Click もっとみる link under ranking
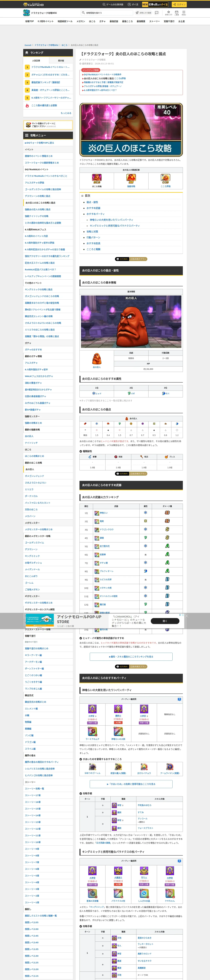Screen dimensions: 210x980 pyautogui.click(x=66, y=113)
